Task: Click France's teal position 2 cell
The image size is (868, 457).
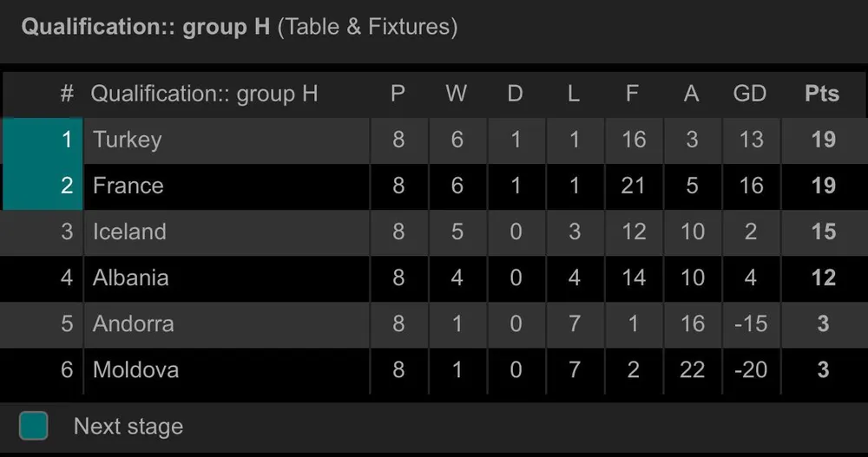Action: point(43,186)
